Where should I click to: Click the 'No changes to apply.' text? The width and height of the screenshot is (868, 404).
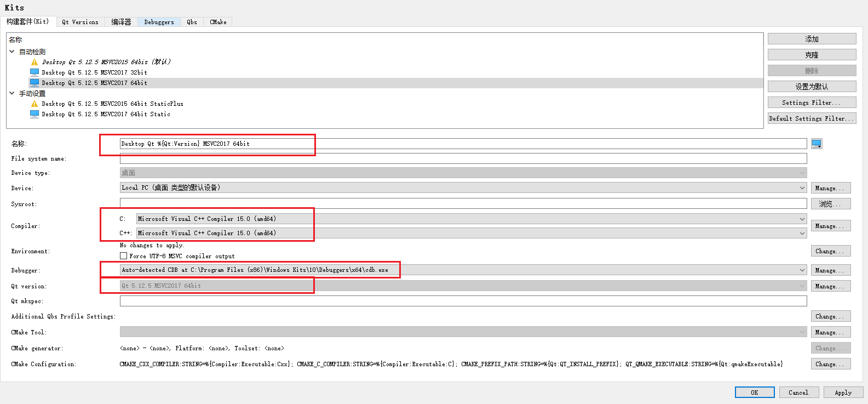coord(152,245)
